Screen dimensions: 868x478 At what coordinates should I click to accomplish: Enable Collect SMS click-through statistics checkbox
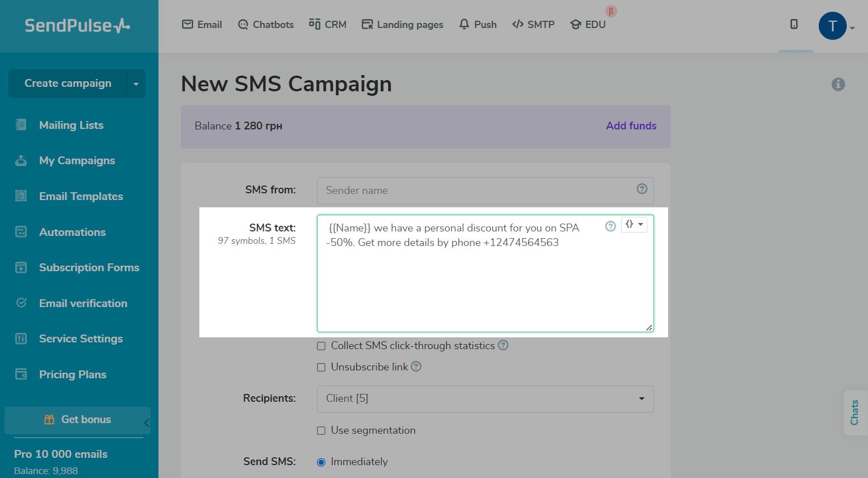(x=321, y=346)
